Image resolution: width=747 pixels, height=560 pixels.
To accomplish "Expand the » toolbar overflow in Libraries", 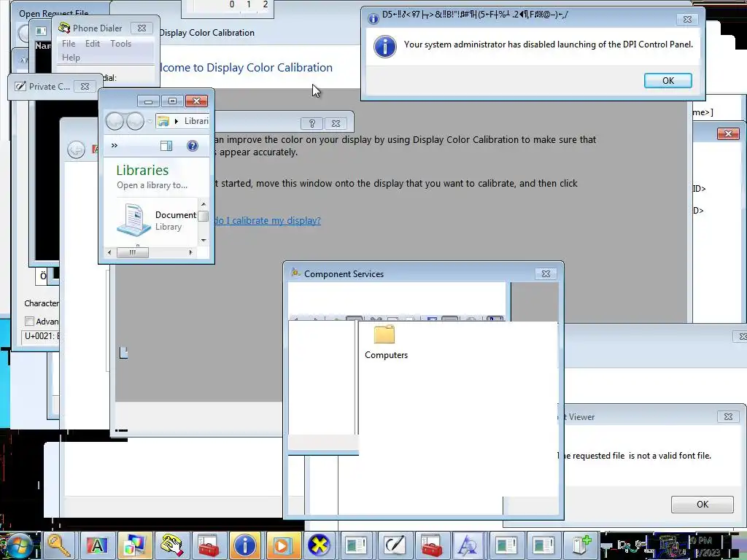I will pos(115,145).
